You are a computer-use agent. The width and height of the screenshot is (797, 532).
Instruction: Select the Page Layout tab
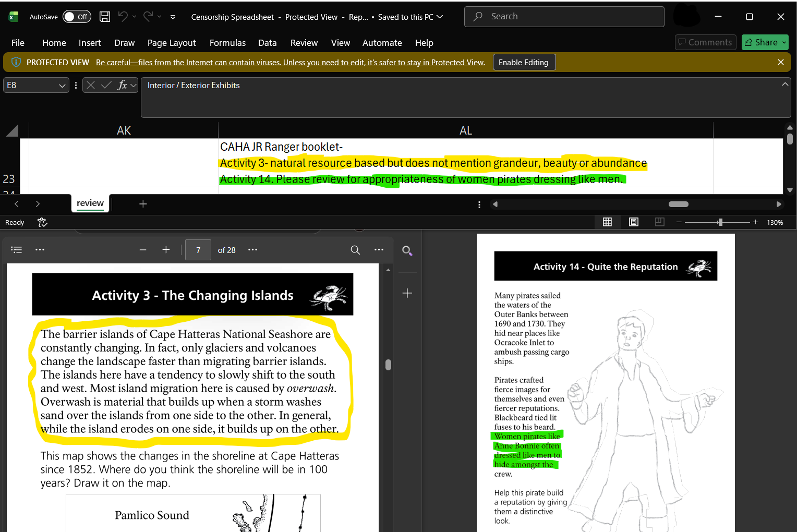(x=172, y=43)
